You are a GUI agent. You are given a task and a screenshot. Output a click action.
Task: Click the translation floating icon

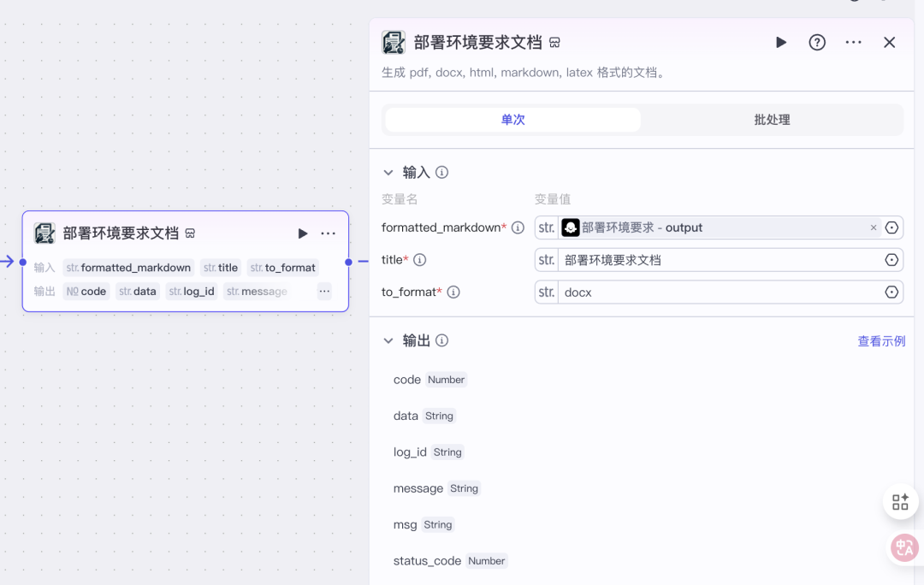[904, 547]
